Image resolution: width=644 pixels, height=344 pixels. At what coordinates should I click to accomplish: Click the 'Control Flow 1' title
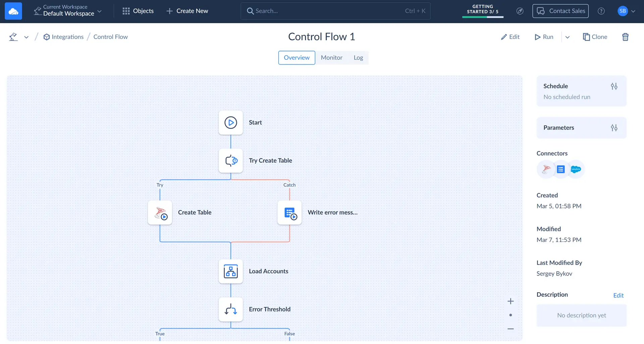[321, 37]
